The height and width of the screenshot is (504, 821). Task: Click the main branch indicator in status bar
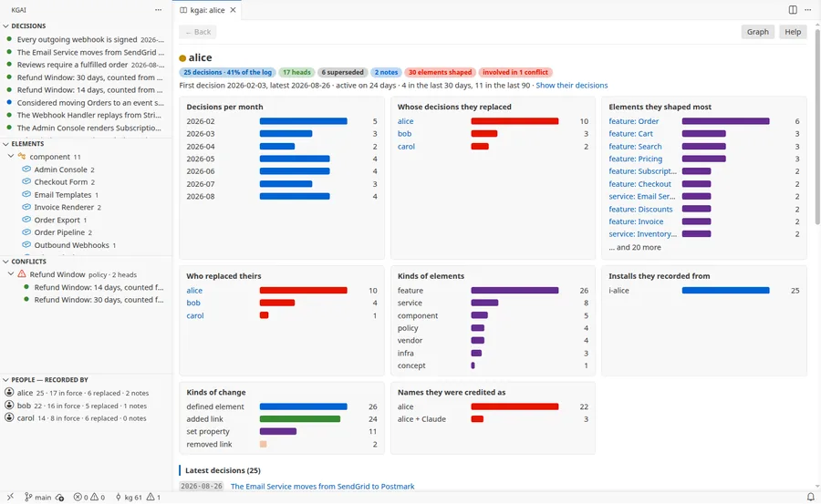click(38, 498)
